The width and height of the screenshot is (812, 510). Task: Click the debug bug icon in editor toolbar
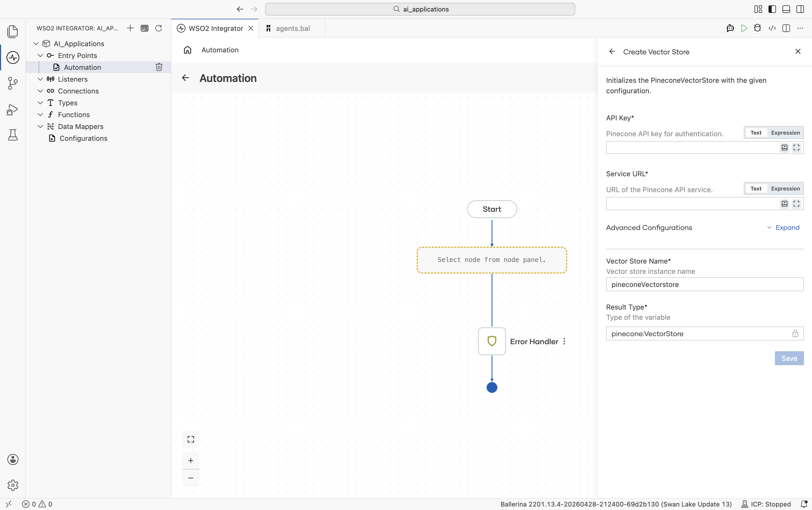757,28
